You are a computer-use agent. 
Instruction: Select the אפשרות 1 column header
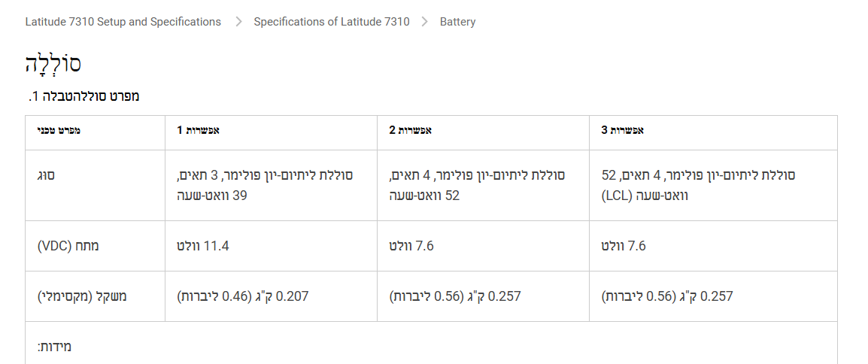pos(198,130)
